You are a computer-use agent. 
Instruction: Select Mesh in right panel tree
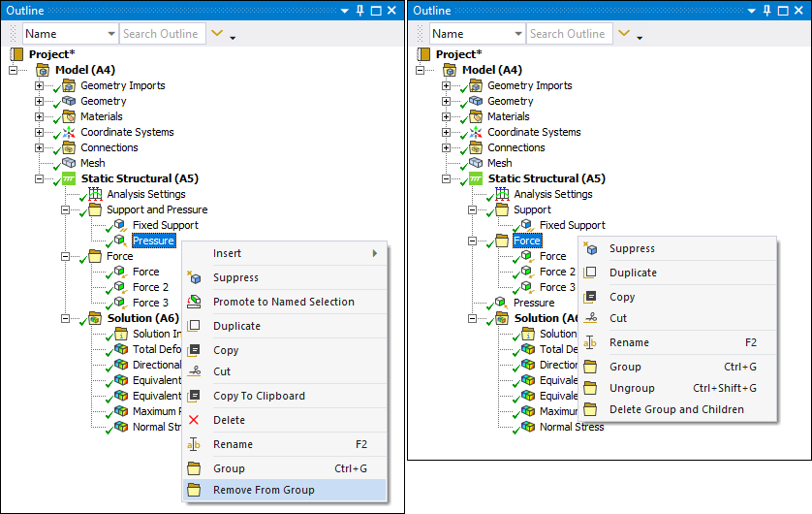point(500,163)
